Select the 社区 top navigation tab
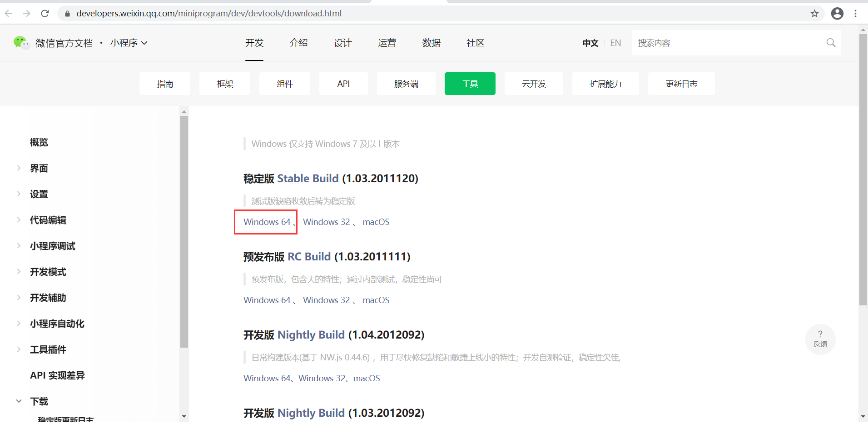The height and width of the screenshot is (424, 868). point(476,43)
